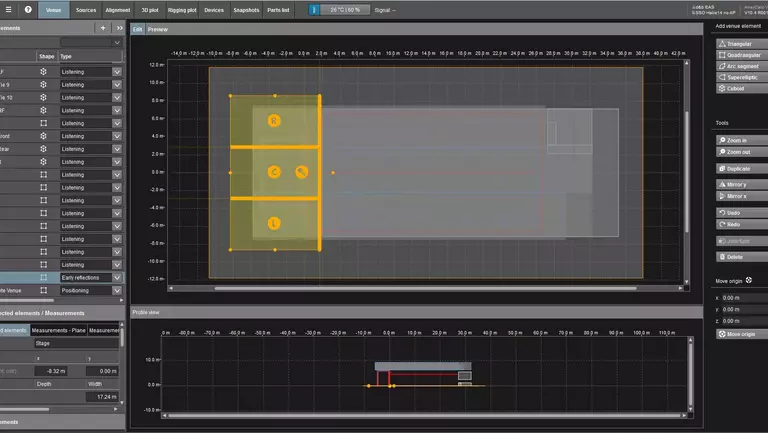Click the shape icon in the Early reflections row

pos(44,277)
